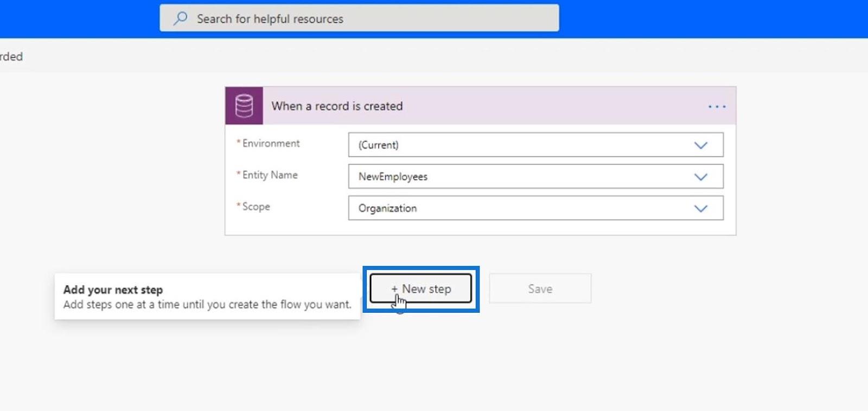868x411 pixels.
Task: Click the Entity Name field label
Action: point(269,175)
